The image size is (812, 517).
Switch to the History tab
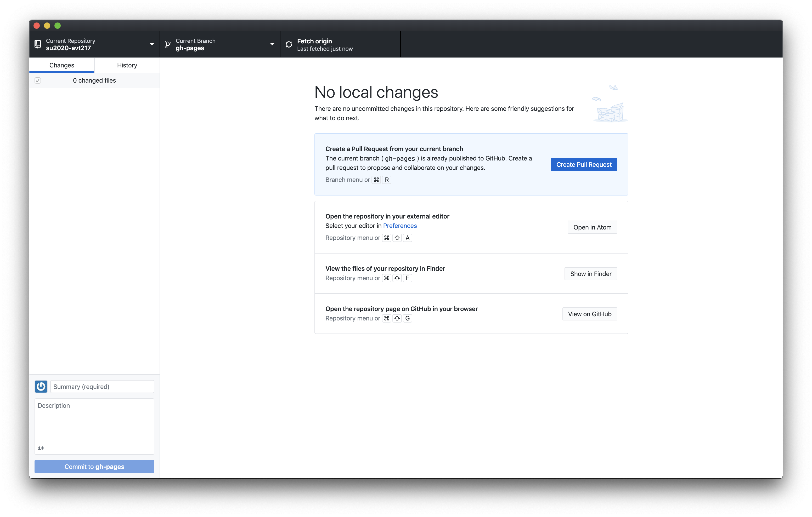pyautogui.click(x=127, y=65)
